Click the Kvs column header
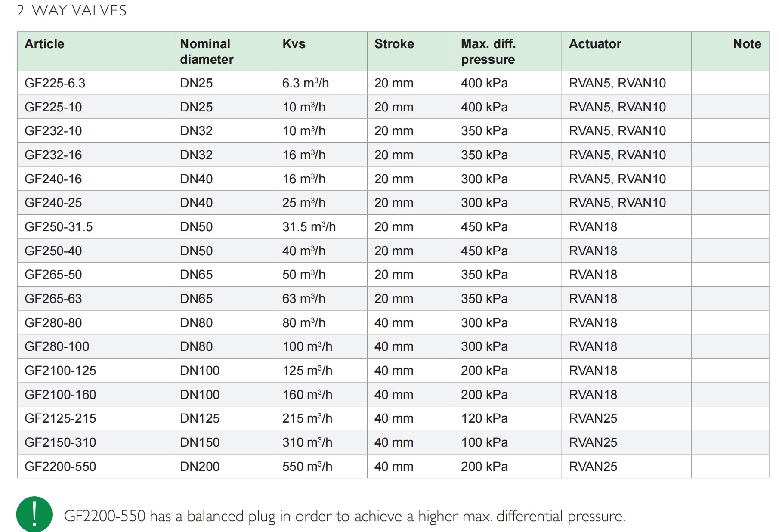The width and height of the screenshot is (779, 532). coord(294,44)
